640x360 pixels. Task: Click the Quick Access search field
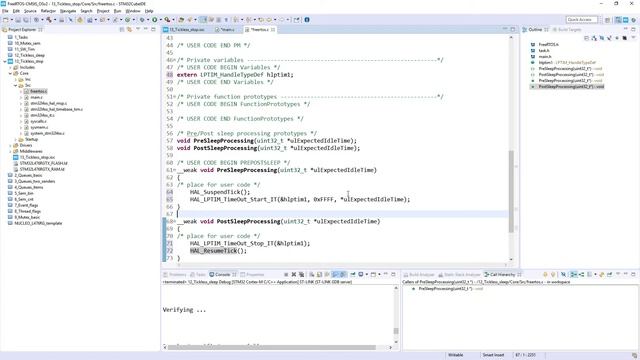click(582, 20)
